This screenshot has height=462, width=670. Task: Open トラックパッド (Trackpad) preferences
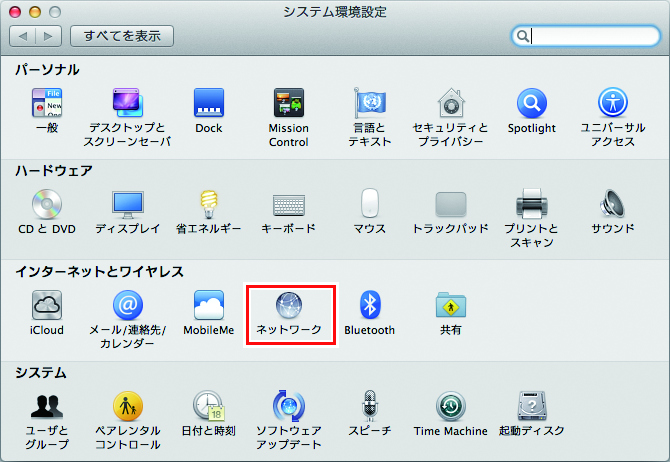pos(451,204)
